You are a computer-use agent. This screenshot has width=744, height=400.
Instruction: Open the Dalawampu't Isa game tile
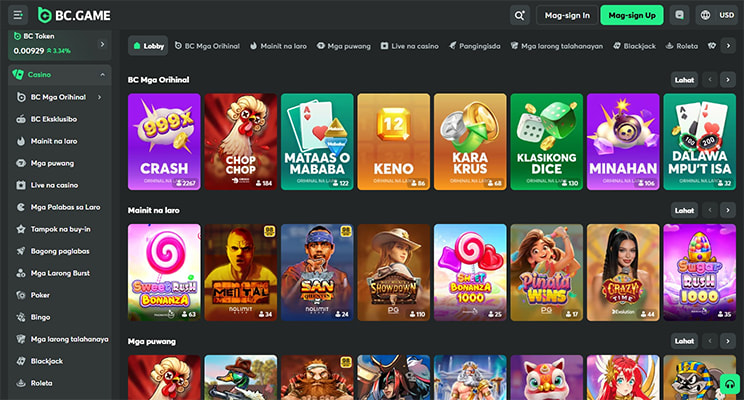click(x=699, y=142)
